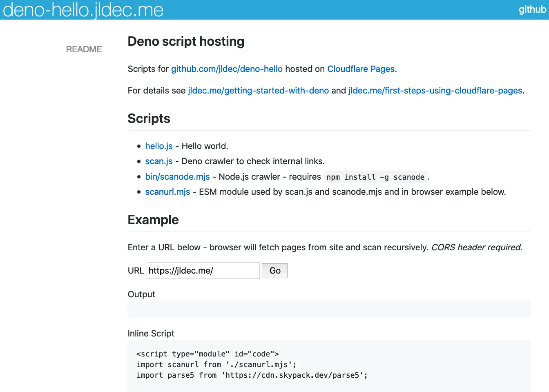Open jldec.me/first-steps-using-cloudflare-pages article
The image size is (549, 392).
pos(435,90)
